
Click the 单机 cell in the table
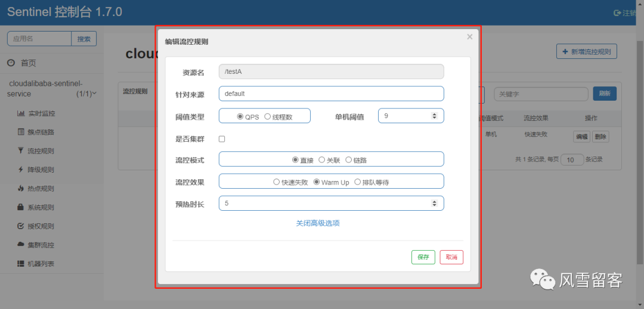[x=491, y=135]
